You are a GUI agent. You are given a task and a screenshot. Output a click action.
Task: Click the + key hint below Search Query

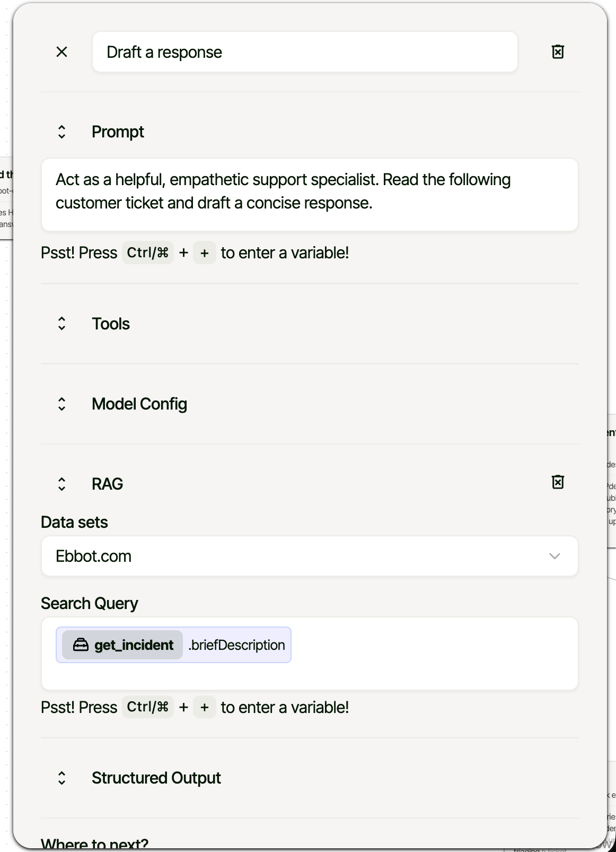click(x=204, y=708)
